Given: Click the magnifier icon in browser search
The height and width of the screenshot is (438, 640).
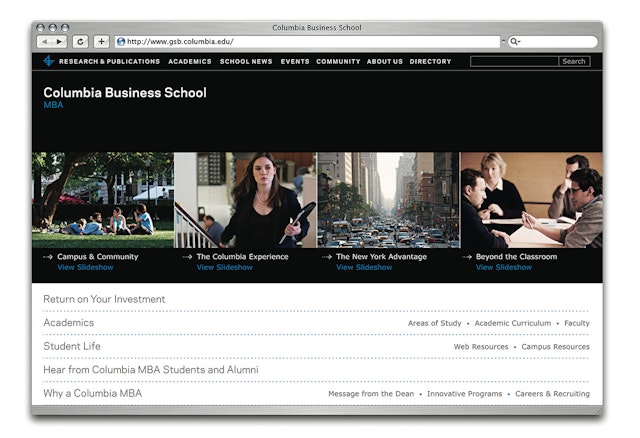Looking at the screenshot, I should click(514, 42).
